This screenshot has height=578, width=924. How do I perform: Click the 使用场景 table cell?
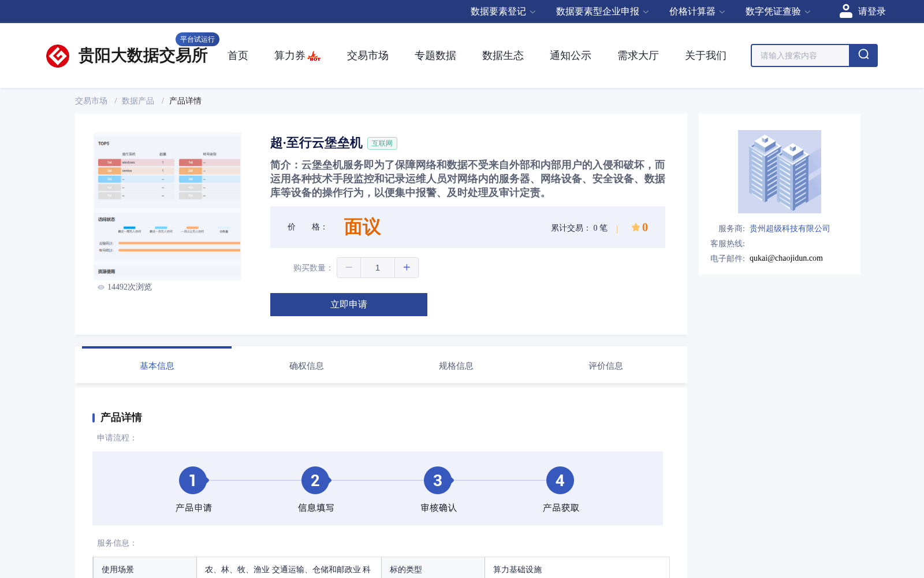[145, 568]
